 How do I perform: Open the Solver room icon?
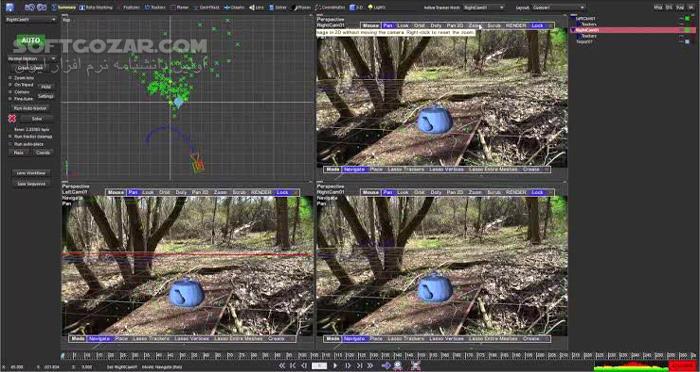click(278, 8)
